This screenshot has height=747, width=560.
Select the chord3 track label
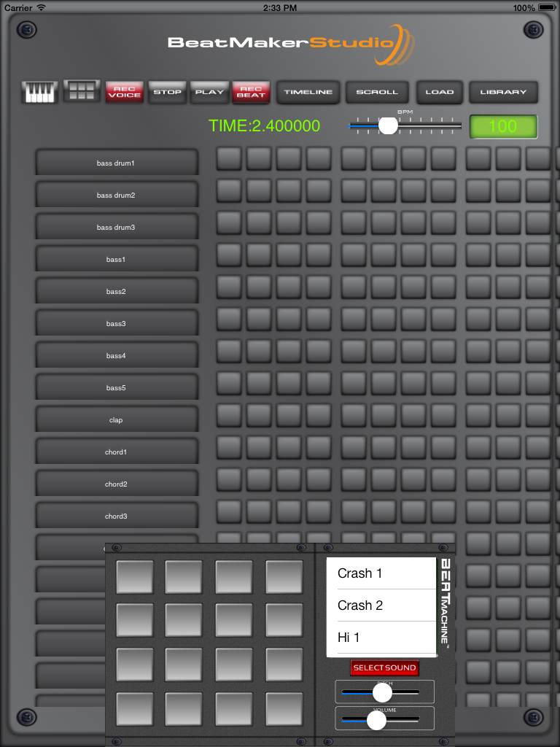point(116,516)
